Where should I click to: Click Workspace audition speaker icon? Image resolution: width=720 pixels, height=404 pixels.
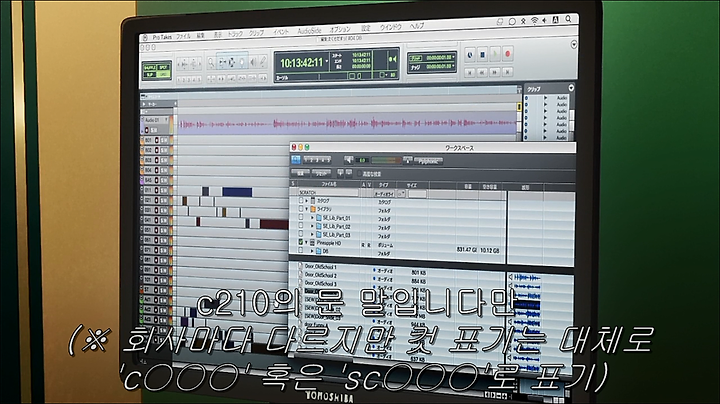tap(349, 160)
